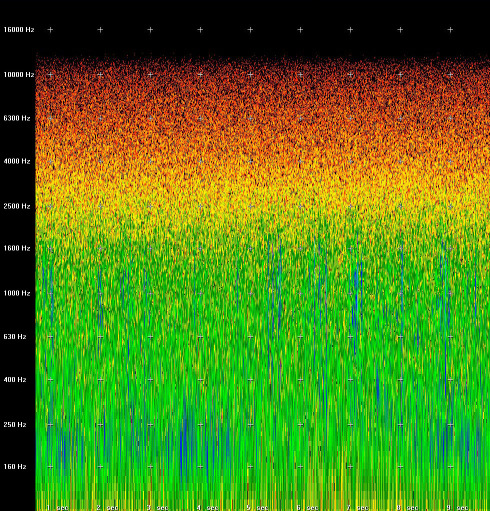Select the 630 Hz axis label
The image size is (490, 511).
pyautogui.click(x=15, y=337)
